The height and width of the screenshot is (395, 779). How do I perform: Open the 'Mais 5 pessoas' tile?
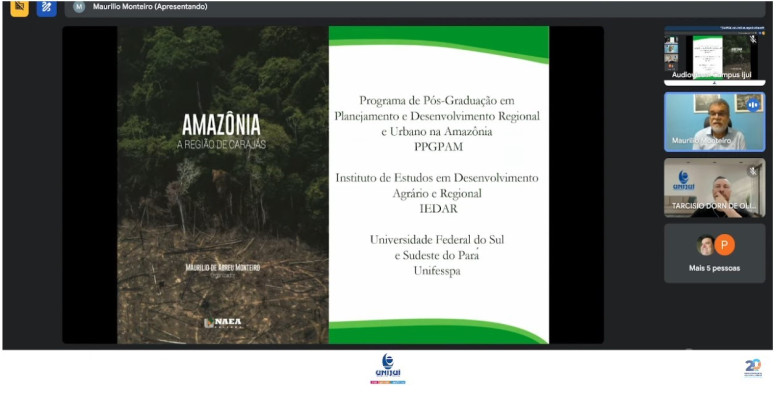click(x=714, y=253)
